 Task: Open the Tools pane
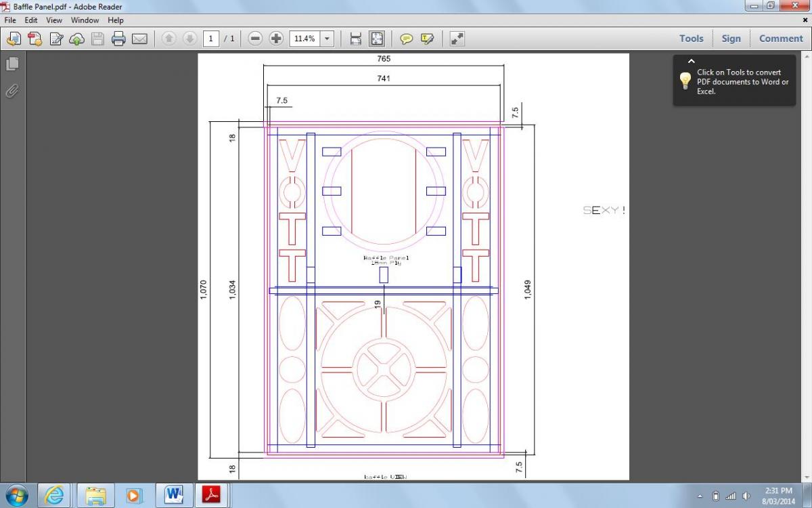pyautogui.click(x=692, y=39)
